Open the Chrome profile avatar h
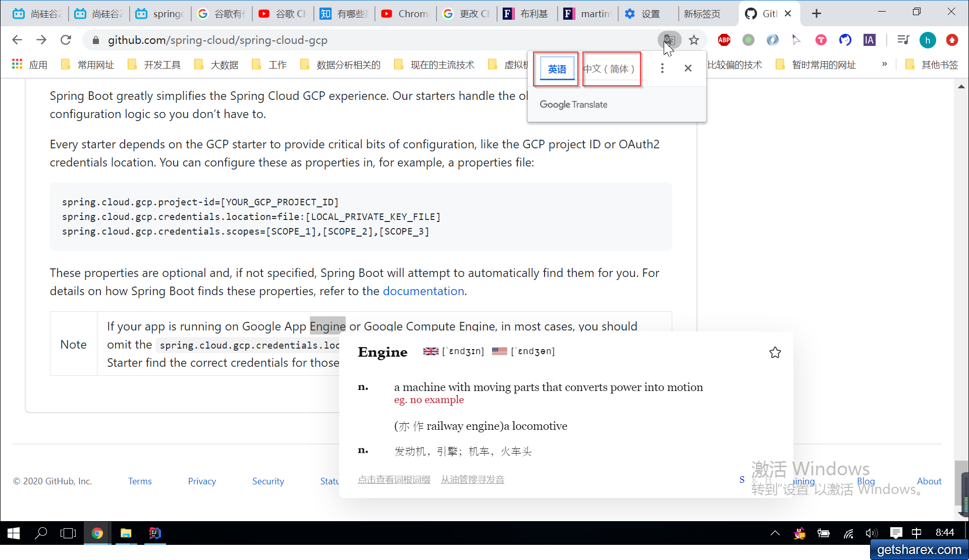The height and width of the screenshot is (560, 969). [928, 40]
